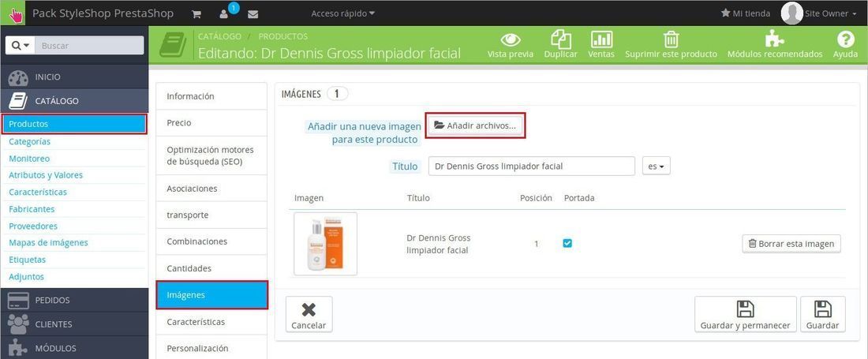Click CATÁLOGO in the breadcrumb
Image resolution: width=868 pixels, height=359 pixels.
pyautogui.click(x=220, y=36)
